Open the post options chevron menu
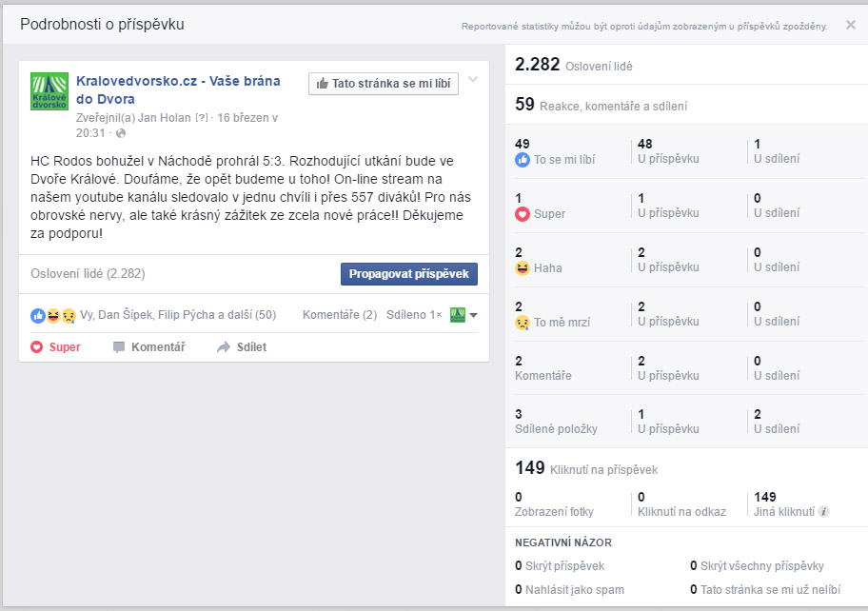The height and width of the screenshot is (611, 868). [x=473, y=80]
